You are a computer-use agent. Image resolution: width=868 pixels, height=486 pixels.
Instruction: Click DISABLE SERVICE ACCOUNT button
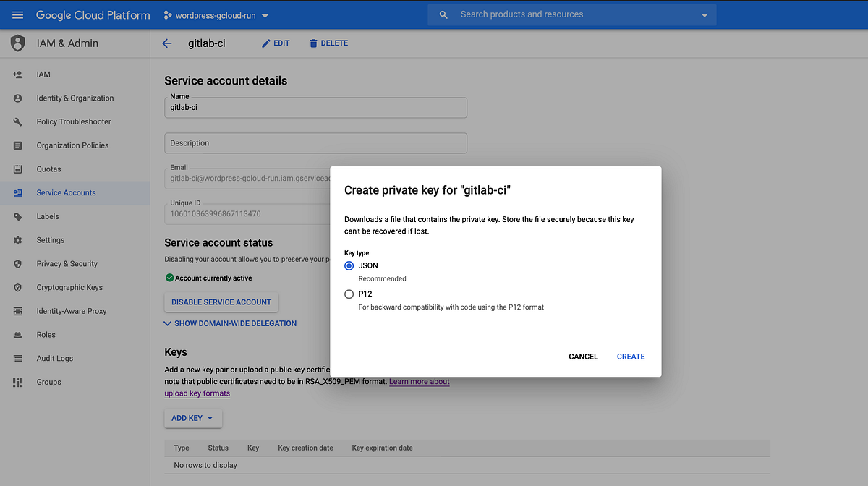coord(221,302)
